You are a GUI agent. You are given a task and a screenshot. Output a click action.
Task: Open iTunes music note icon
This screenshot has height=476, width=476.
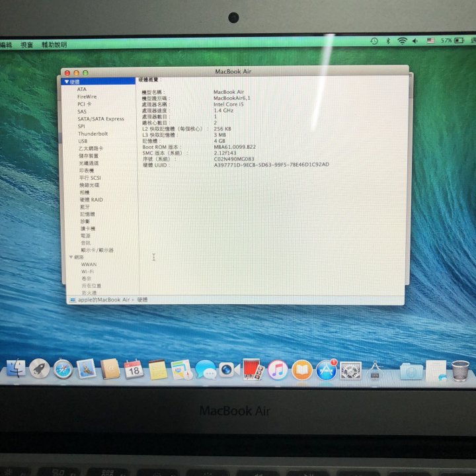coord(278,370)
